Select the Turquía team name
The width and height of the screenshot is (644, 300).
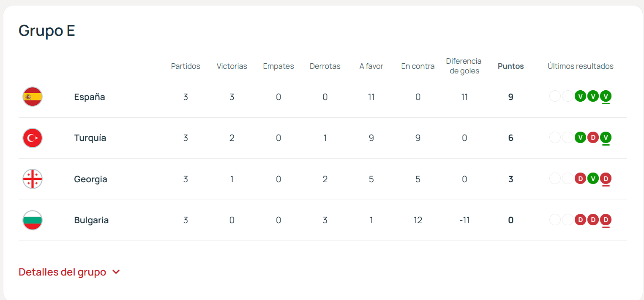90,138
